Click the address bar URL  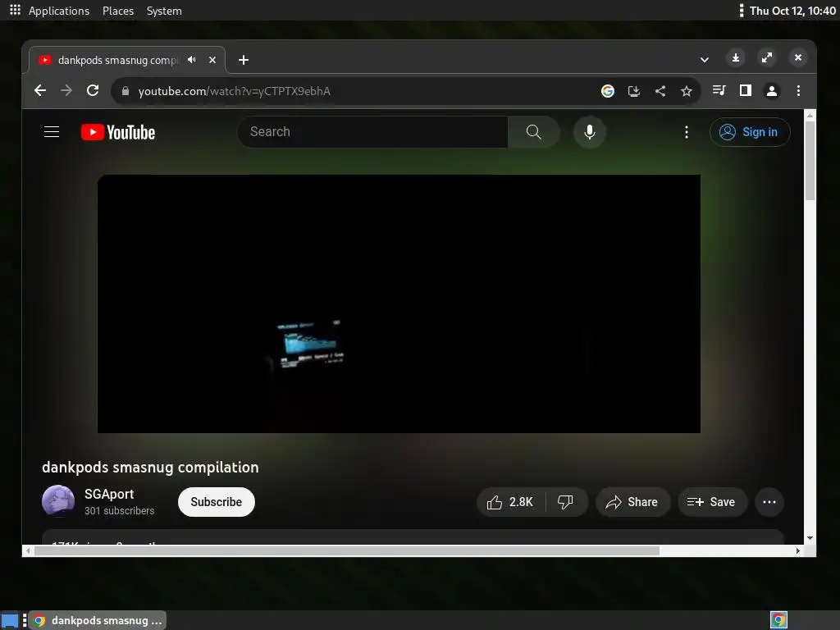[x=234, y=91]
